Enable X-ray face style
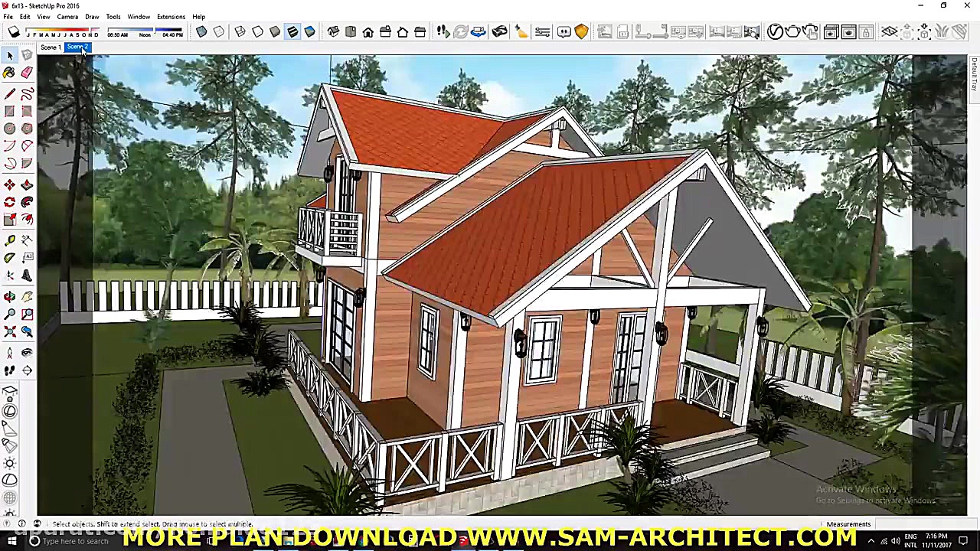The width and height of the screenshot is (980, 551). 201,31
